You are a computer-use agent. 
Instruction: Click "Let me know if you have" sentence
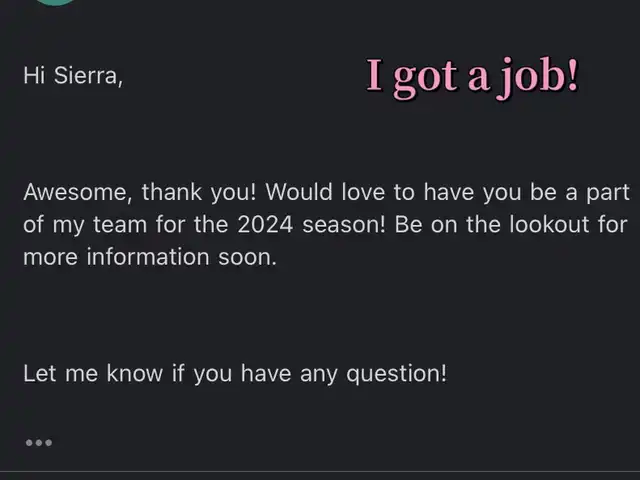tap(157, 373)
